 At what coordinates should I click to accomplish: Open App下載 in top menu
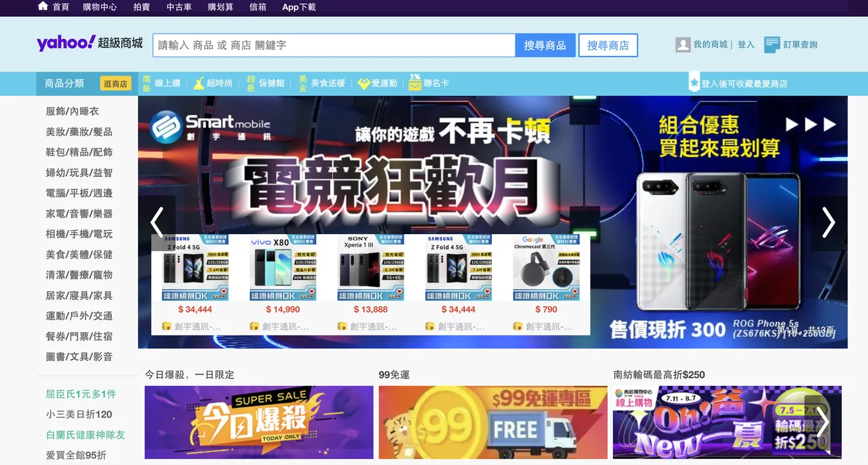[299, 7]
